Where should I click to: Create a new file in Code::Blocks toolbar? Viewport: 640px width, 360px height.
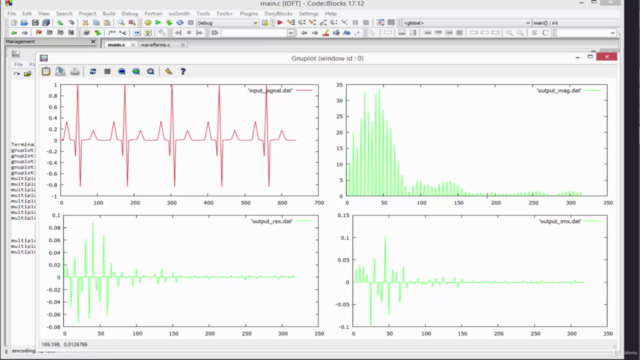coord(13,23)
